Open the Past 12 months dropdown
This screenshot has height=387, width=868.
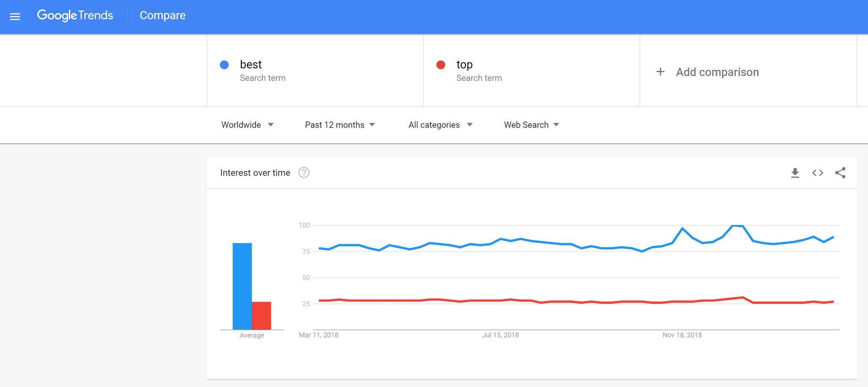click(x=340, y=125)
